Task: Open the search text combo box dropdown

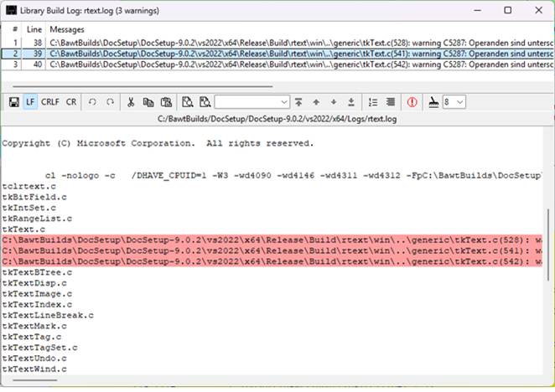Action: [283, 101]
